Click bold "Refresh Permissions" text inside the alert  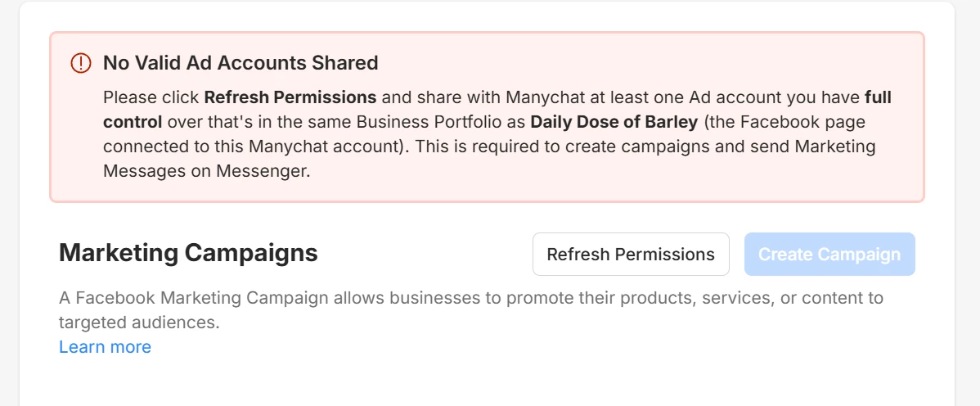[290, 97]
